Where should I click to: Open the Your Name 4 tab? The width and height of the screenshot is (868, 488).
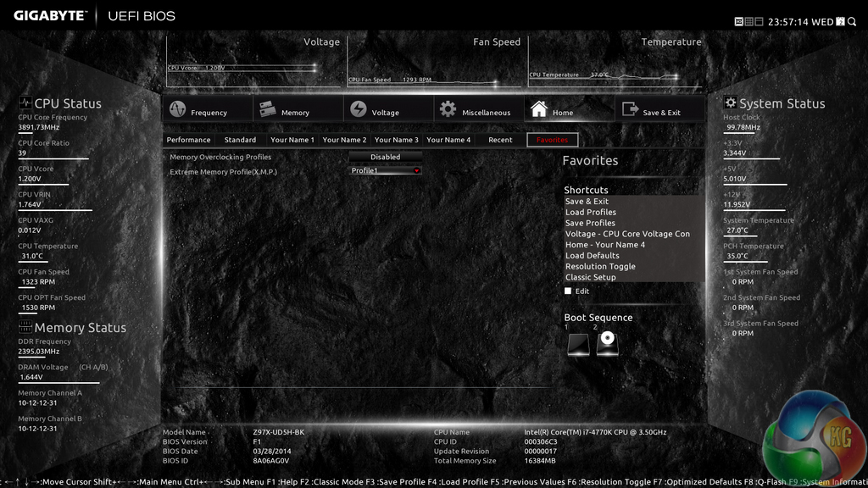point(448,140)
